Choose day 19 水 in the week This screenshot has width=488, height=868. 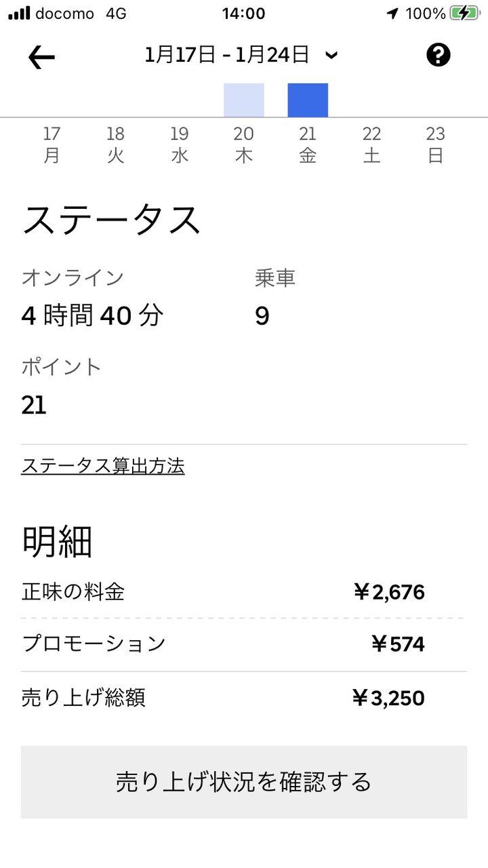[x=180, y=144]
